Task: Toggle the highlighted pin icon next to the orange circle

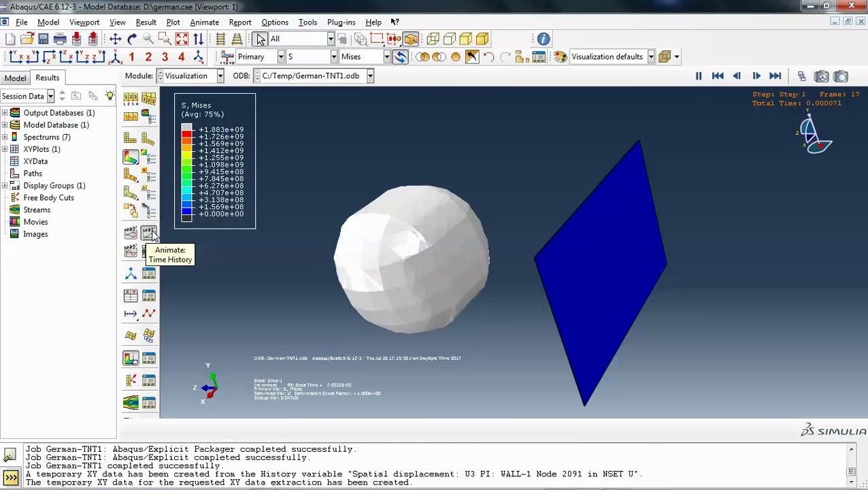Action: (x=471, y=57)
